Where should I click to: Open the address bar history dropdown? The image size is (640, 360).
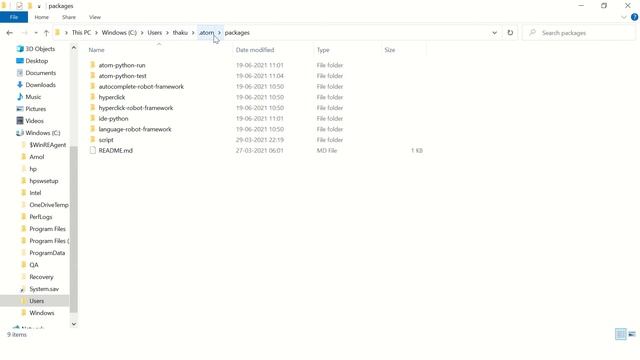pyautogui.click(x=494, y=33)
